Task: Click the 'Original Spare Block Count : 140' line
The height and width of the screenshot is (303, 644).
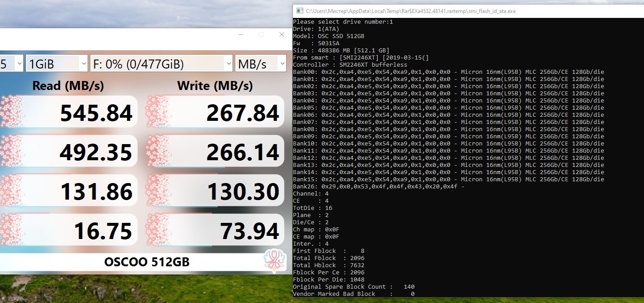Action: [354, 286]
